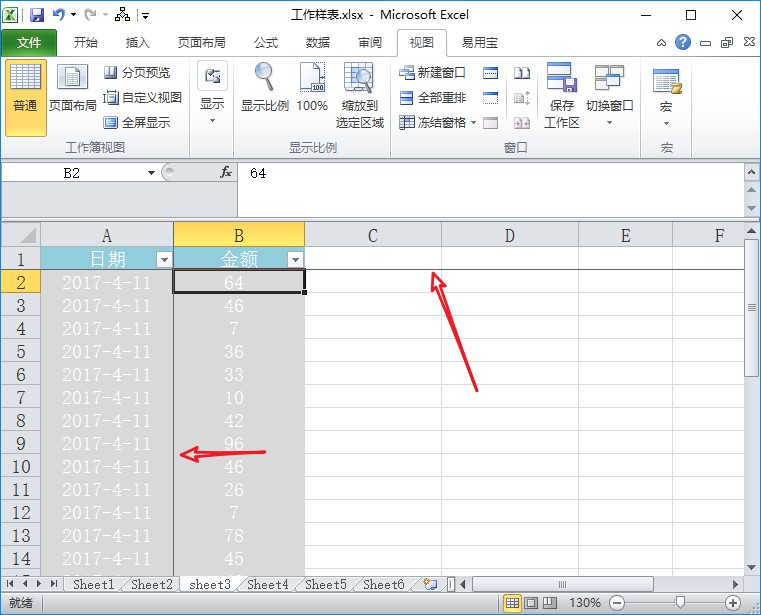Switch to Sheet4 worksheet tab

click(x=267, y=584)
